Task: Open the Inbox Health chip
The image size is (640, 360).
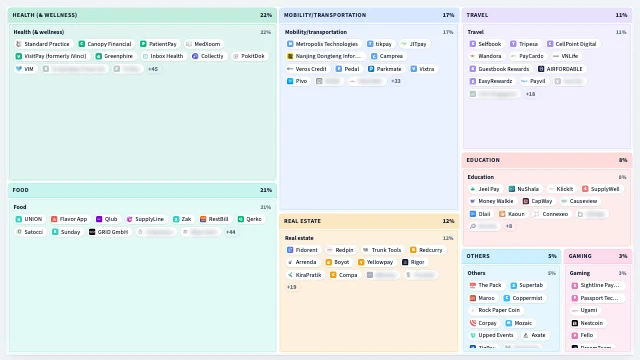Action: (163, 56)
